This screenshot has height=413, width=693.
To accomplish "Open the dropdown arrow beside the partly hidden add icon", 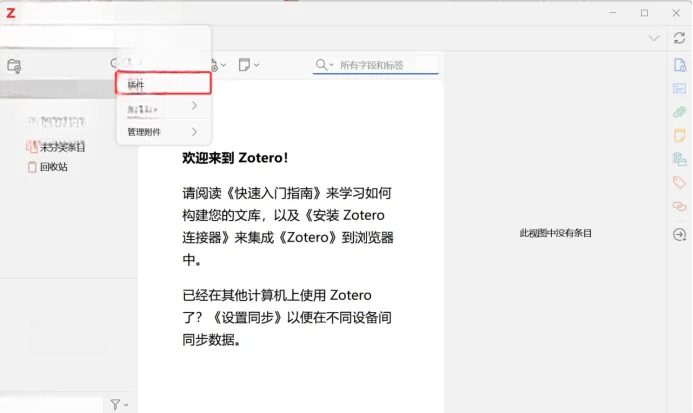I will point(223,65).
